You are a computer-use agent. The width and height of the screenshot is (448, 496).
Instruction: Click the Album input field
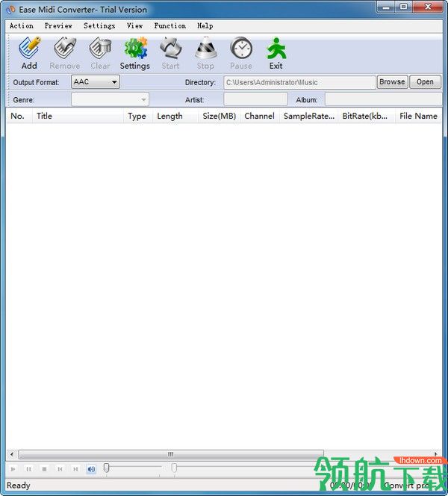click(x=383, y=99)
